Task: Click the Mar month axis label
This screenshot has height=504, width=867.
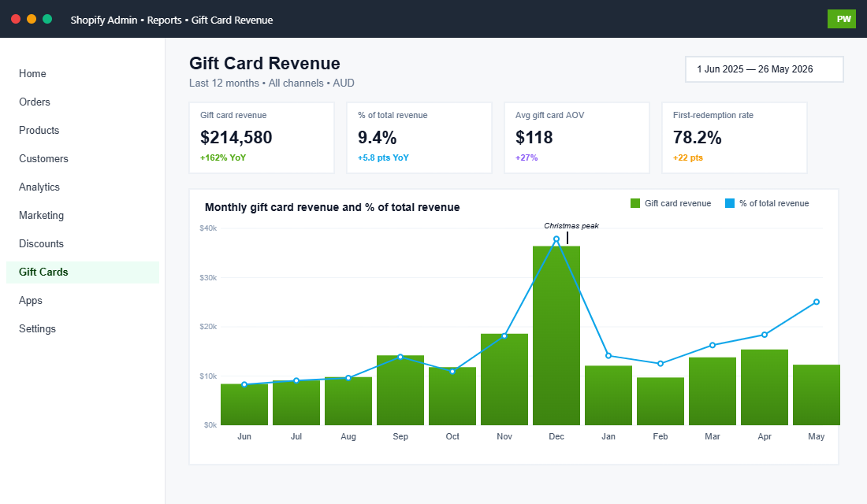Action: (713, 436)
